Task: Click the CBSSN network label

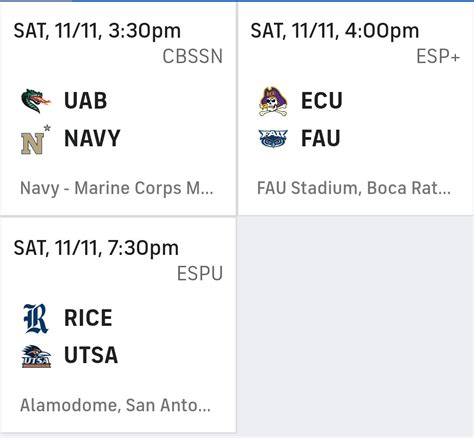Action: 193,56
